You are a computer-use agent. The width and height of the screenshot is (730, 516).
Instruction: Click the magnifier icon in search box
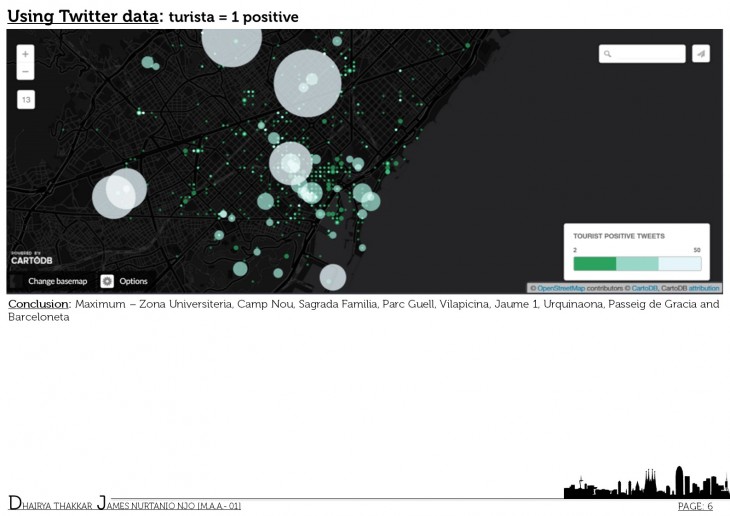(x=607, y=54)
